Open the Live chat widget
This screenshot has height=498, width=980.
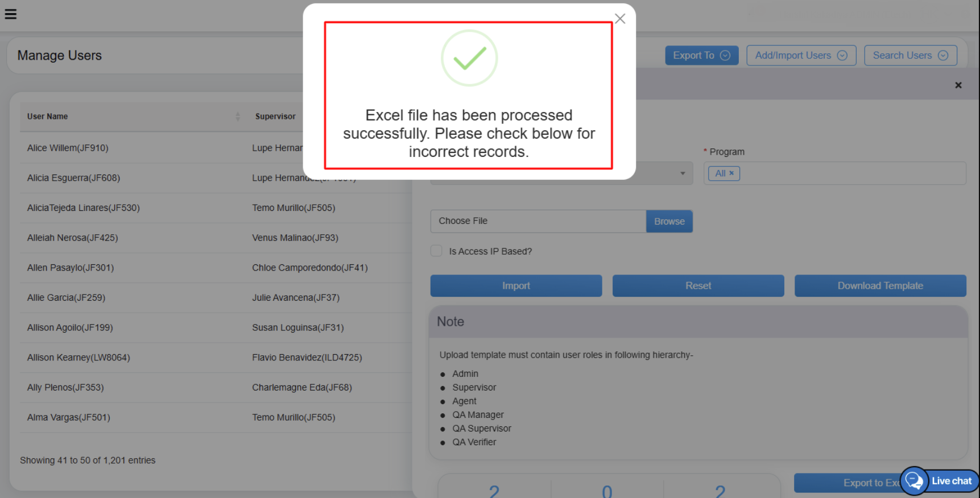click(940, 481)
